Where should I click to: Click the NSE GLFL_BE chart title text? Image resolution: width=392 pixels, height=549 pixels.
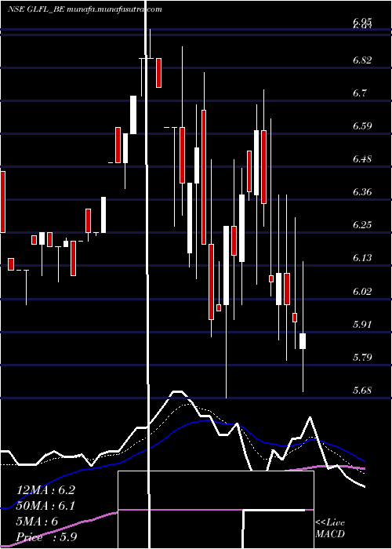click(x=85, y=9)
